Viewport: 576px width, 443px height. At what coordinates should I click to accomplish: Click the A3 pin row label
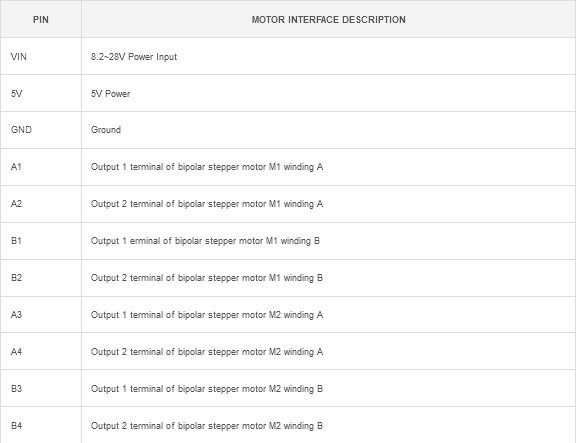pos(16,315)
